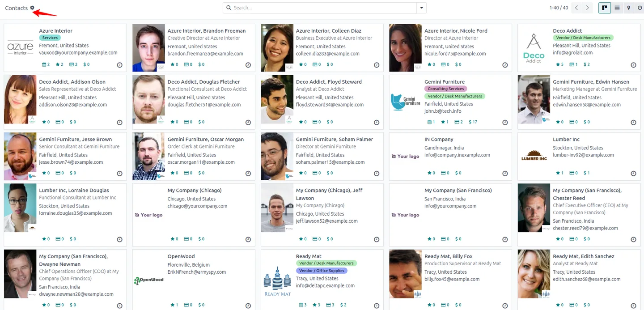The image size is (644, 310).
Task: Click 'Marketing Manager at Gemini Furniture' text
Action: pos(595,89)
